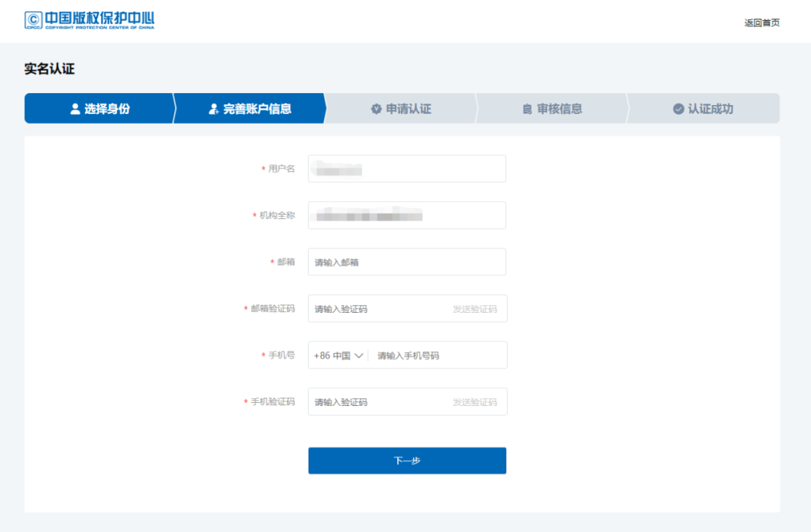The image size is (811, 532).
Task: Expand the +86 中国 country code dropdown
Action: pos(336,355)
